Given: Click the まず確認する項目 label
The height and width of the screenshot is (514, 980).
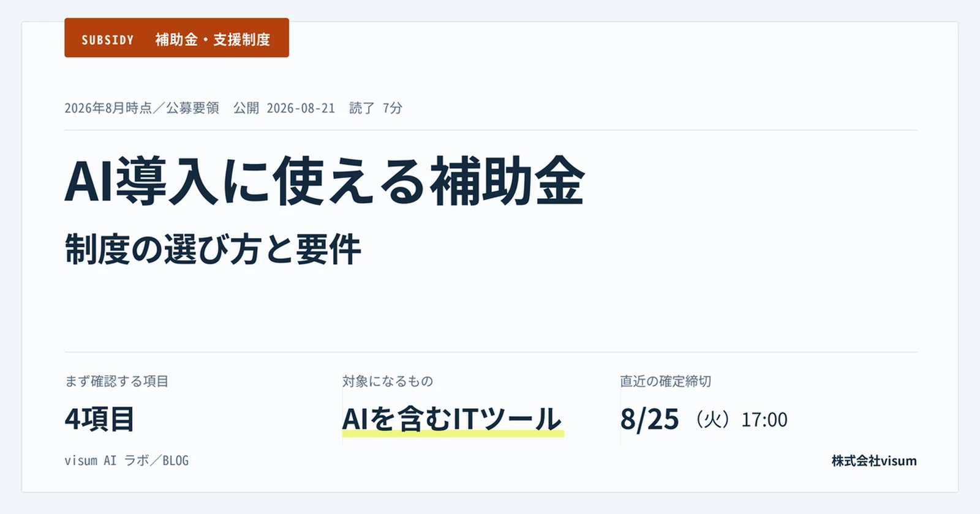Looking at the screenshot, I should pos(116,381).
